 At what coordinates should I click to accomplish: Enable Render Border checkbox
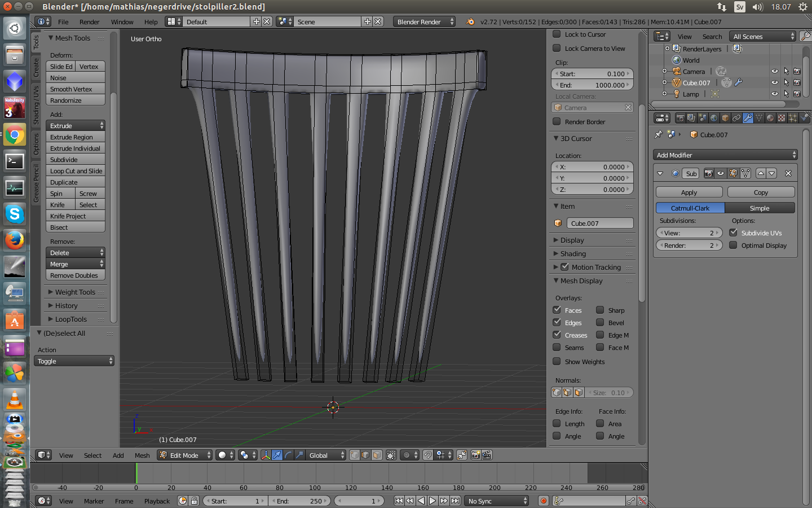(557, 121)
